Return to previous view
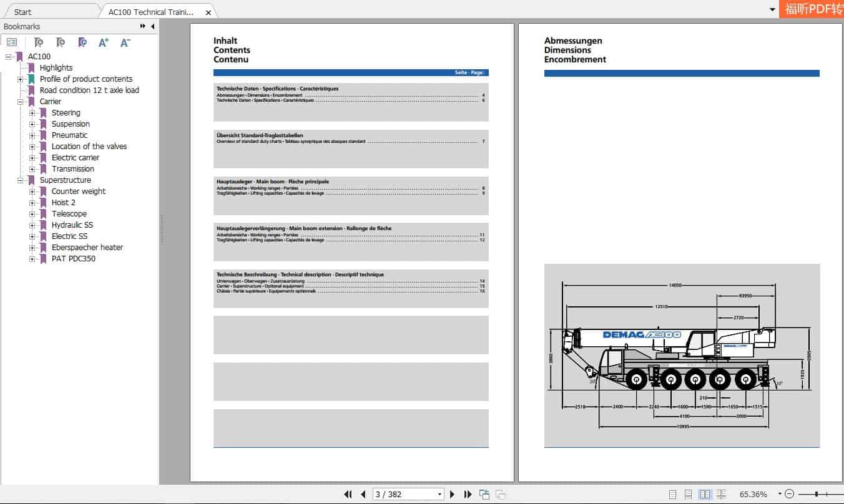 [x=484, y=494]
